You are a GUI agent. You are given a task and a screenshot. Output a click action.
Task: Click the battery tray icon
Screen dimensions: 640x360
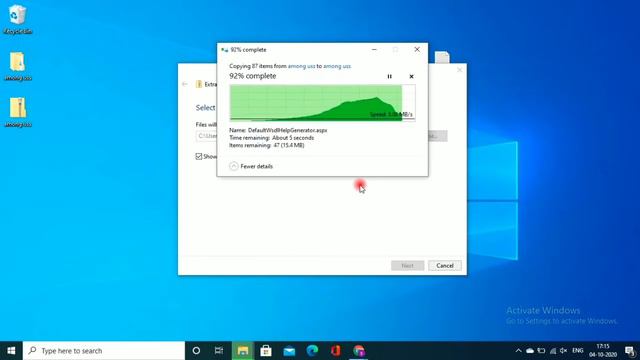click(541, 351)
